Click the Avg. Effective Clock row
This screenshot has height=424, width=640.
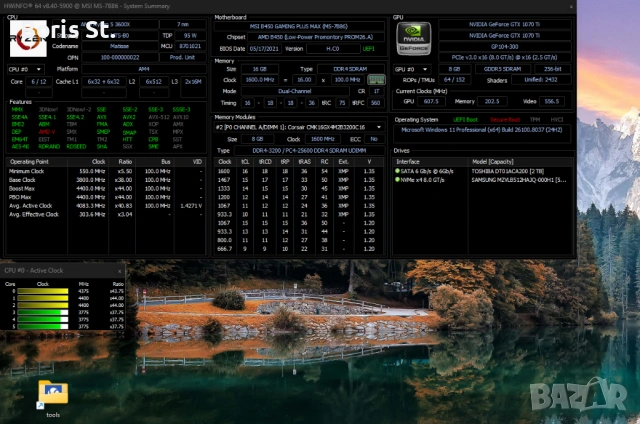pyautogui.click(x=105, y=214)
